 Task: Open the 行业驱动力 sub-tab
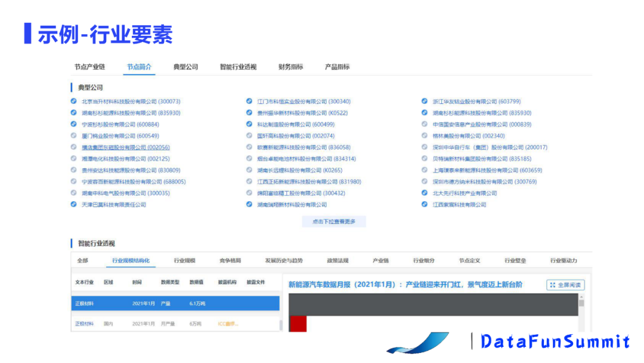[564, 261]
